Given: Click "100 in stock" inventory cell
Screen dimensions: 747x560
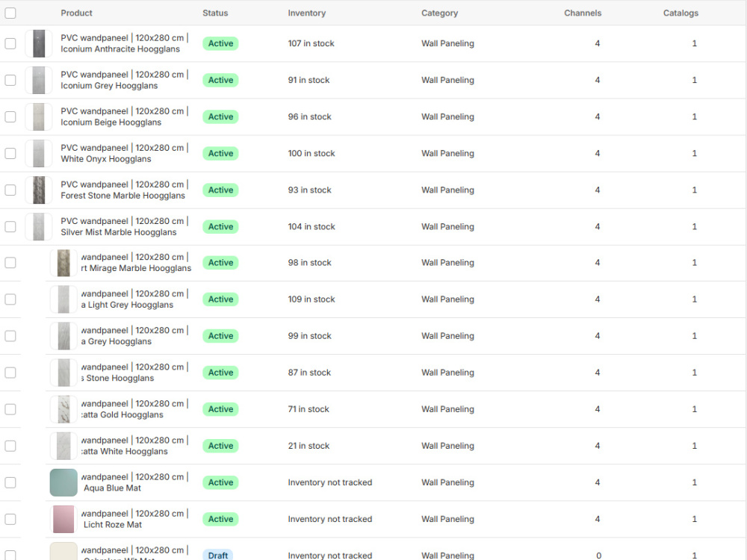Looking at the screenshot, I should pyautogui.click(x=311, y=153).
